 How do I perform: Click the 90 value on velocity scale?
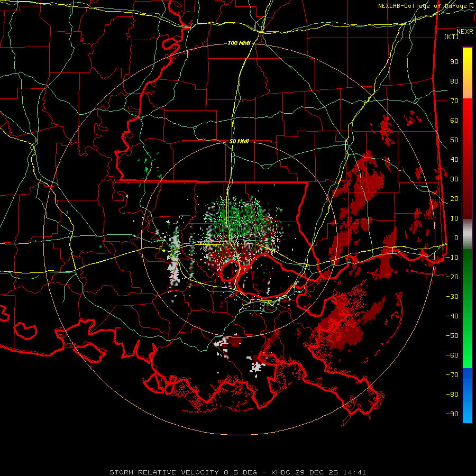pos(454,62)
